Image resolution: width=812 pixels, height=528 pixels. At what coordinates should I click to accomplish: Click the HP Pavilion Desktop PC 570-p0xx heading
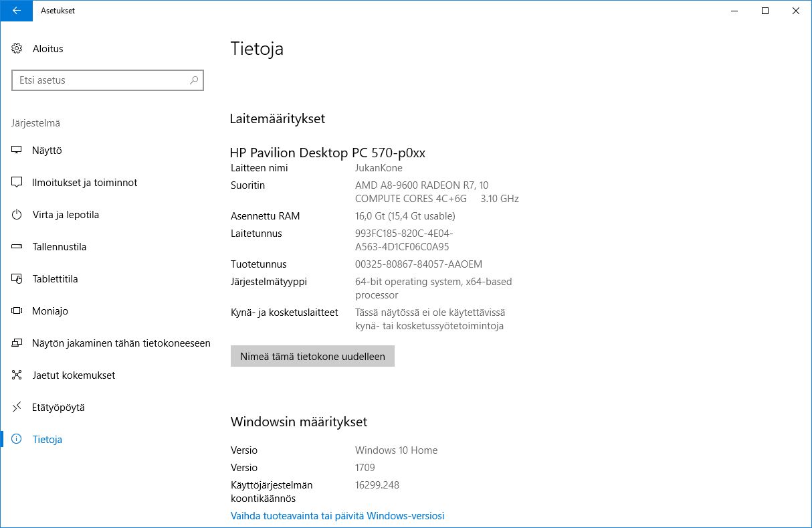point(328,153)
